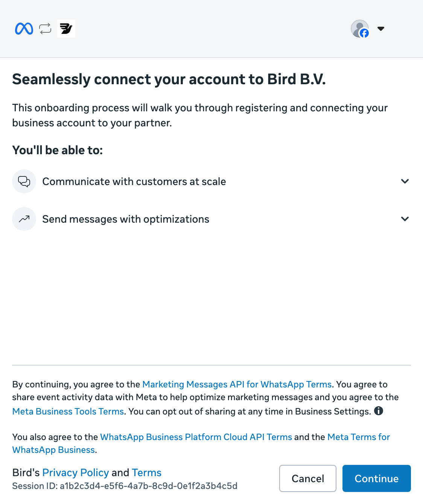Expand Communicate with customers at scale chevron
423x504 pixels.
click(405, 181)
